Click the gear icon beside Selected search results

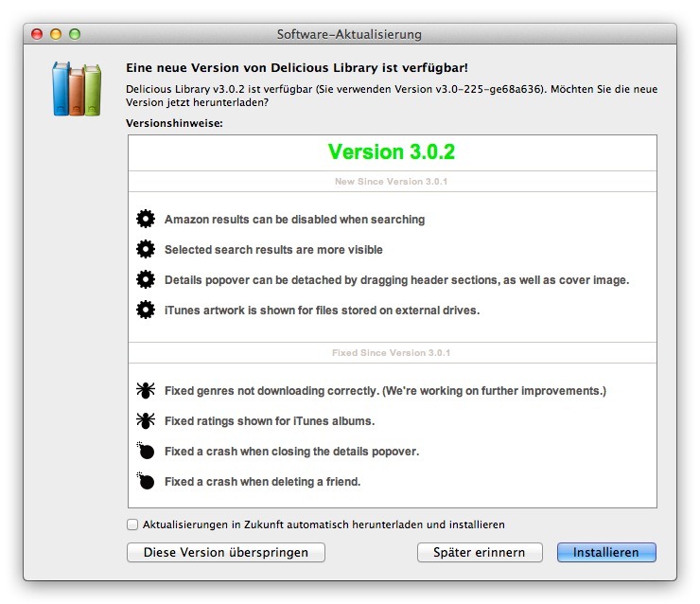tap(146, 250)
